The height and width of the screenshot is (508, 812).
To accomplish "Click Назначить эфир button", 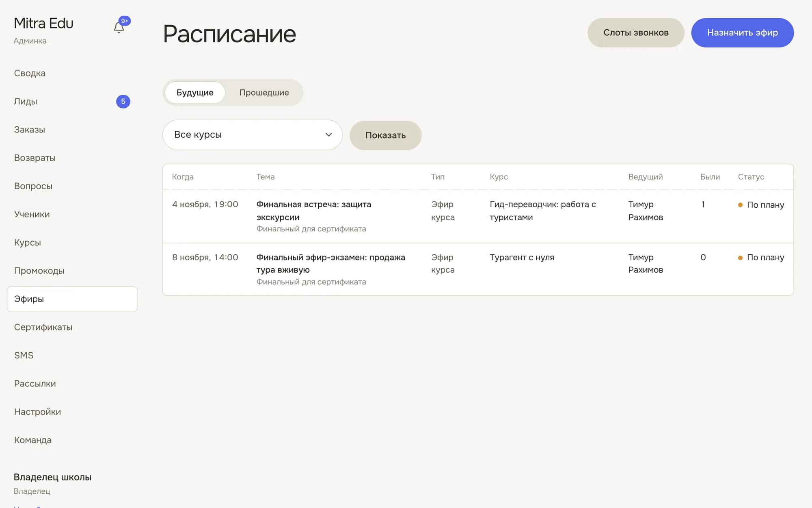I will [x=742, y=33].
